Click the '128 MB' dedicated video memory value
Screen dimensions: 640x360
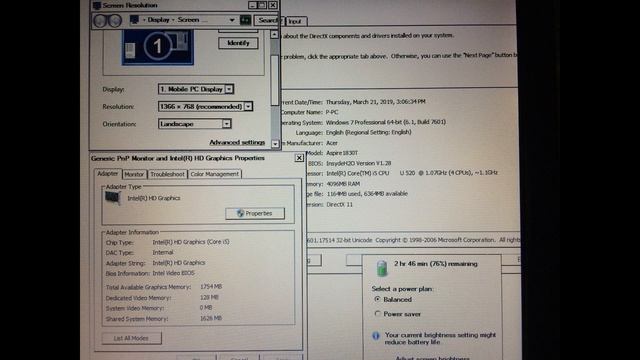tap(209, 298)
